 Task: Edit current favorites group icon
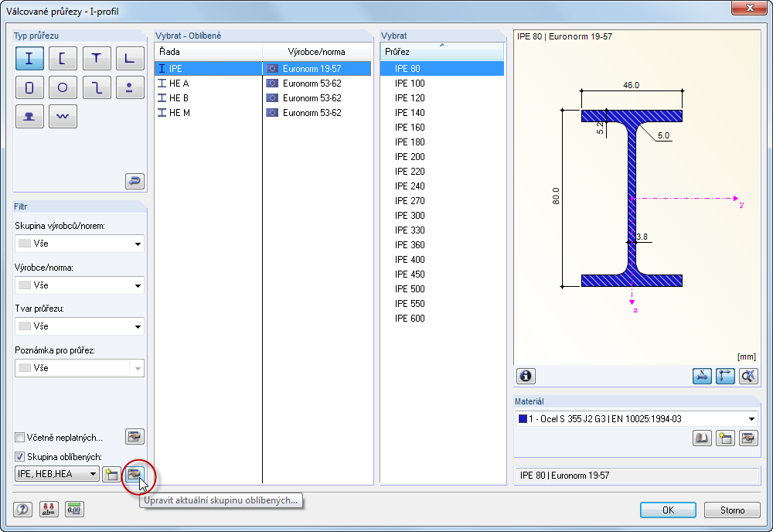coord(134,474)
